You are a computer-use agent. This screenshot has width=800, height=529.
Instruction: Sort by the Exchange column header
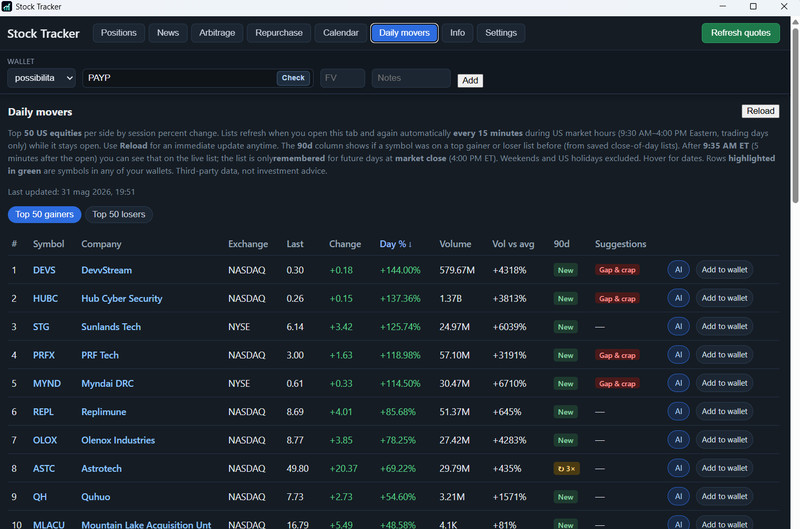(248, 244)
